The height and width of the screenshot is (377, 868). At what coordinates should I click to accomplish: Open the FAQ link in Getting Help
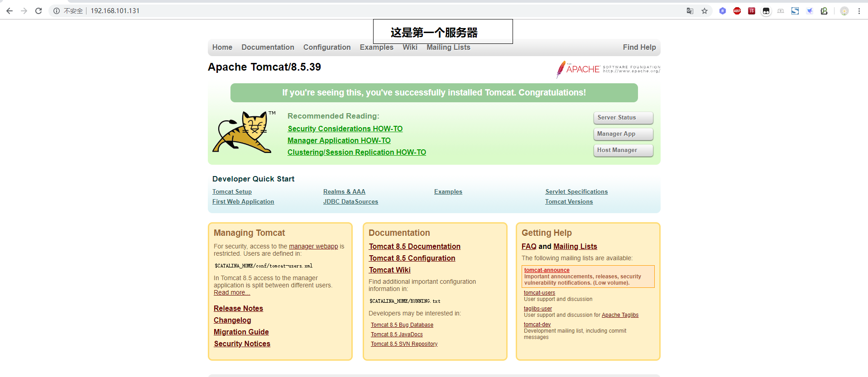point(529,246)
